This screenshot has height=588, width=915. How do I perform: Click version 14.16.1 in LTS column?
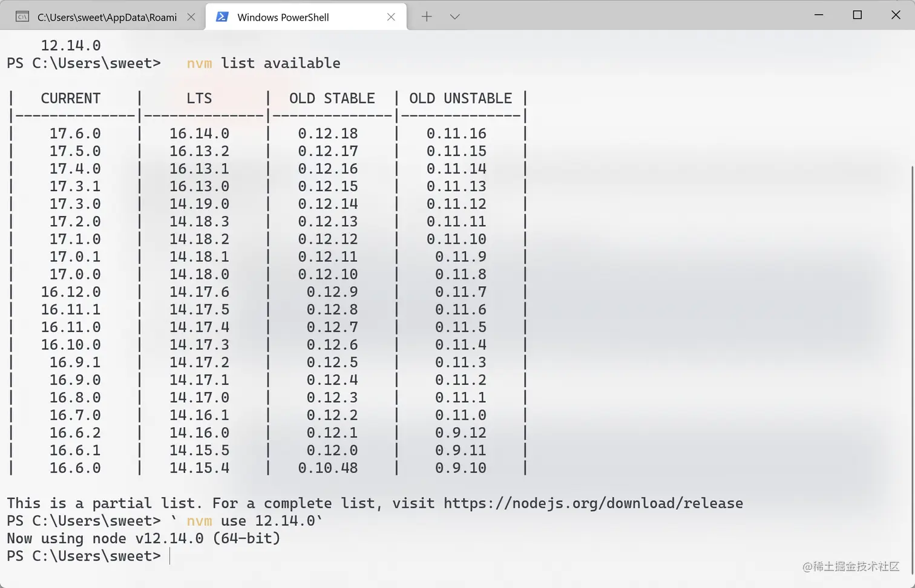coord(199,416)
